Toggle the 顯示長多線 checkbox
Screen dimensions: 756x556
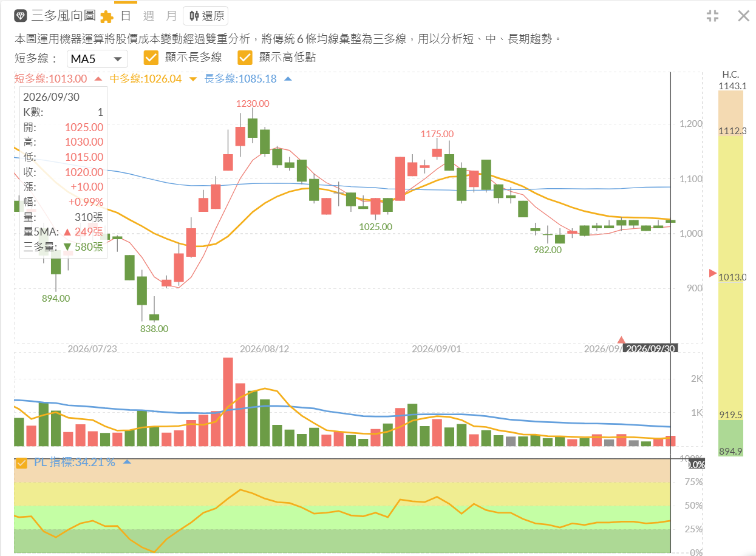coord(151,58)
